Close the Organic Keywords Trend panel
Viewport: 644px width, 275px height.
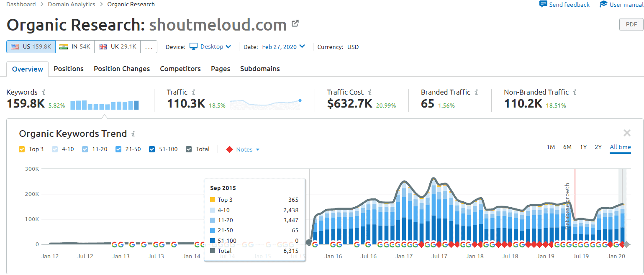pyautogui.click(x=627, y=133)
